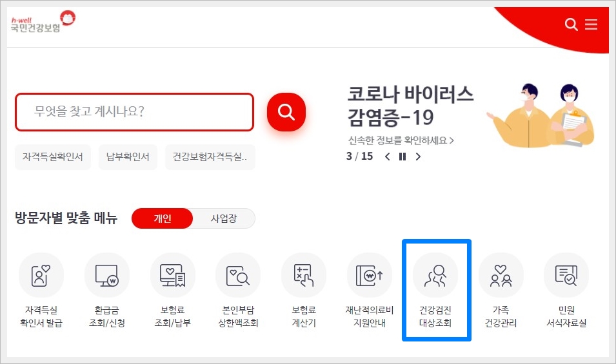This screenshot has width=616, height=364.
Task: Select the 건강보험자격득실.. suggested keyword
Action: point(210,157)
